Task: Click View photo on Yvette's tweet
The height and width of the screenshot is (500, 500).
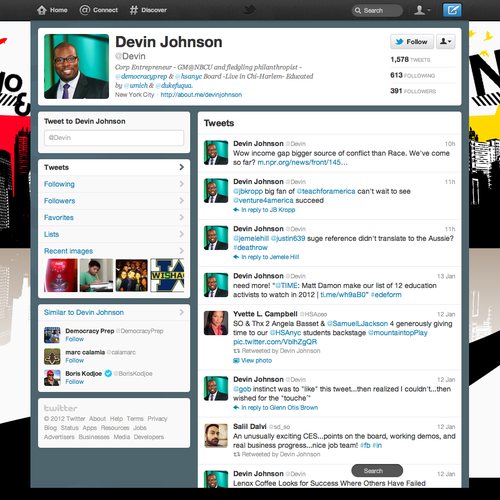Action: point(253,360)
